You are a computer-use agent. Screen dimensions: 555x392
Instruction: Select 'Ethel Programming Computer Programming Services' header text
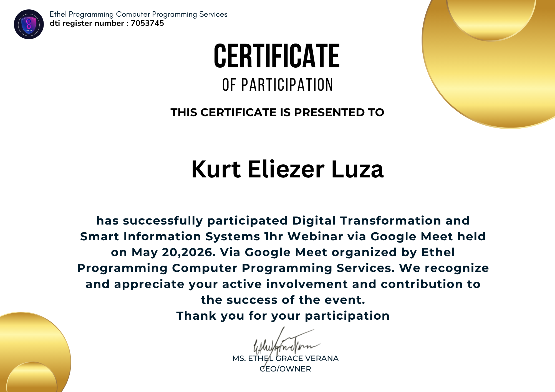(138, 14)
